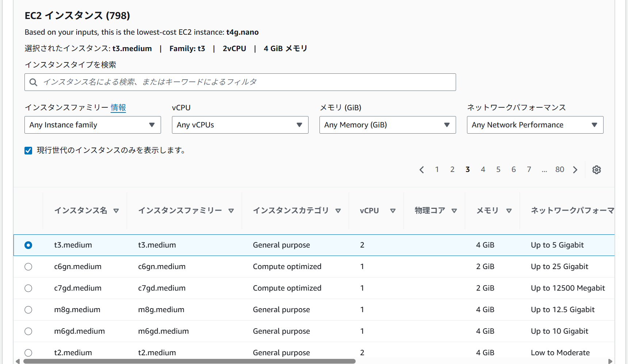This screenshot has width=628, height=364.
Task: Go to page 5
Action: [498, 169]
